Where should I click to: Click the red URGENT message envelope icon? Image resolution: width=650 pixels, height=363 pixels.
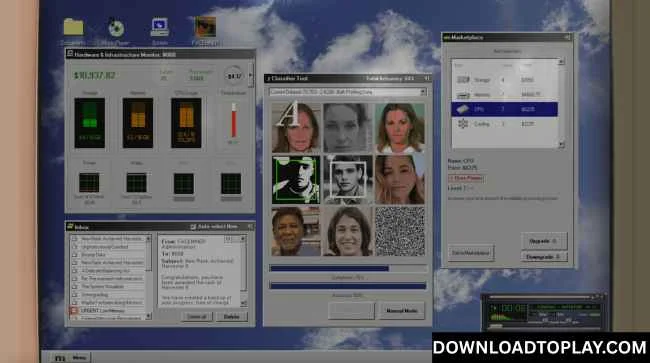74,310
